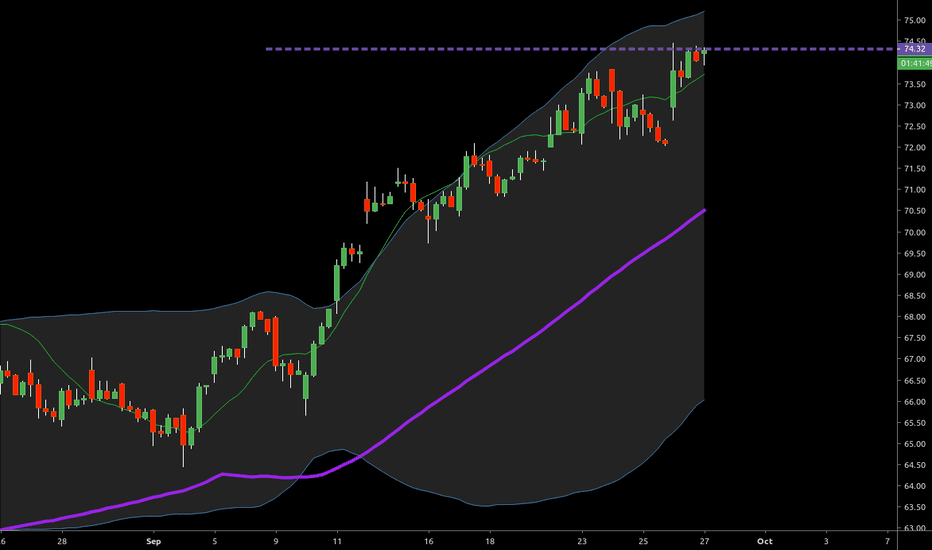Click the 68.50 price axis label

914,296
